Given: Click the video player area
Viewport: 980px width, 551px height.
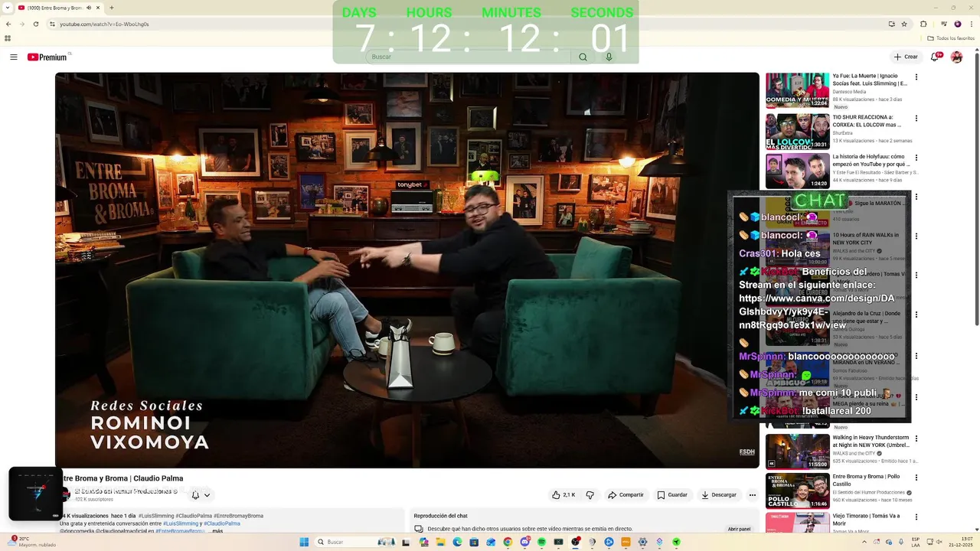Looking at the screenshot, I should pos(407,269).
